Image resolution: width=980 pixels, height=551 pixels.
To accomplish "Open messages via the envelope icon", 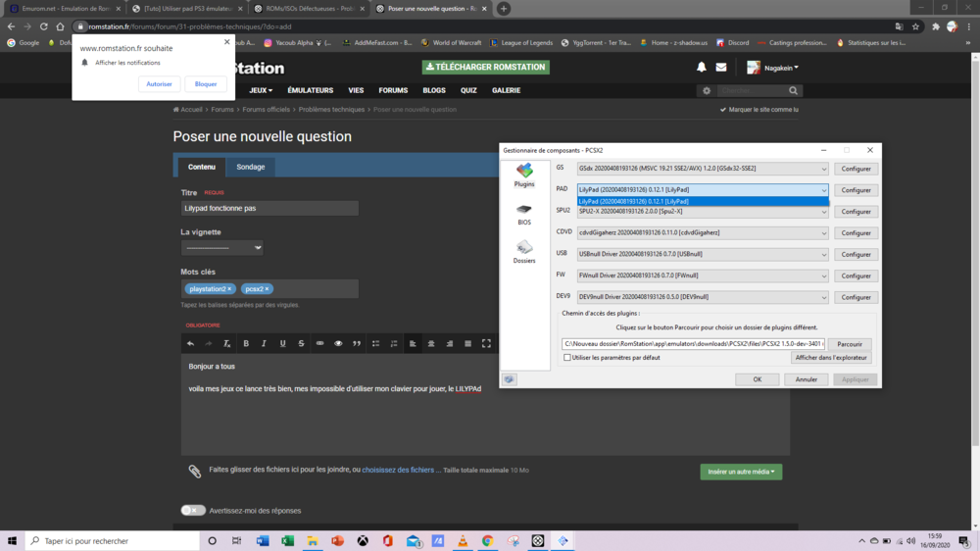I will pos(721,67).
